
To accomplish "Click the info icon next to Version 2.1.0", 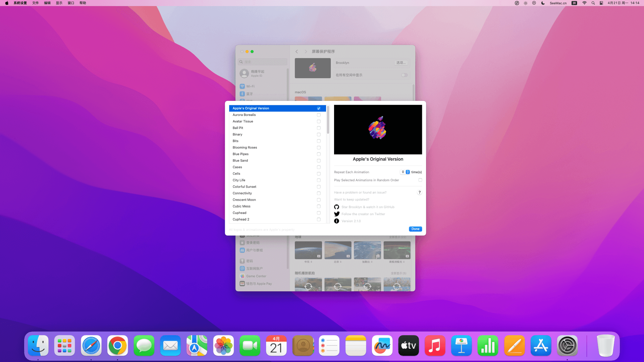I will pos(336,221).
